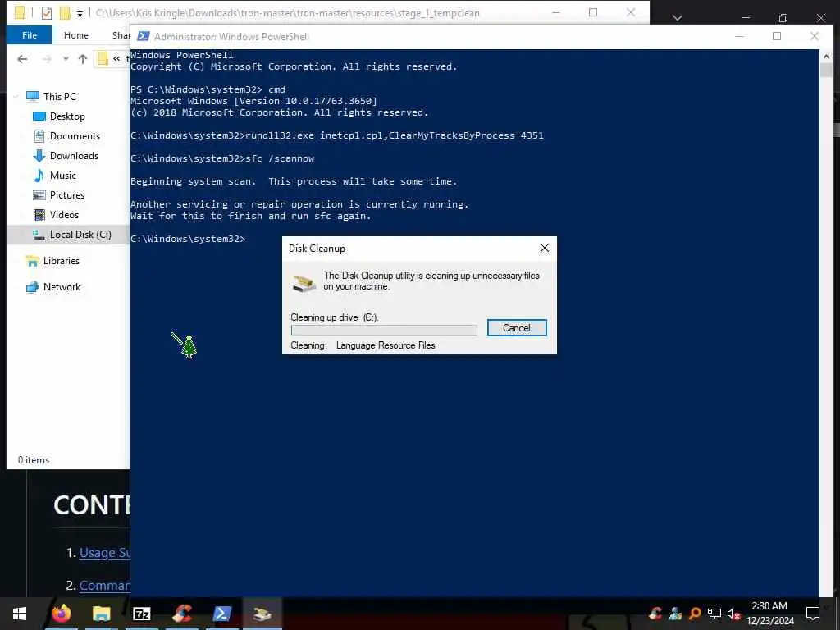Click the File Explorer address path text

click(x=288, y=13)
